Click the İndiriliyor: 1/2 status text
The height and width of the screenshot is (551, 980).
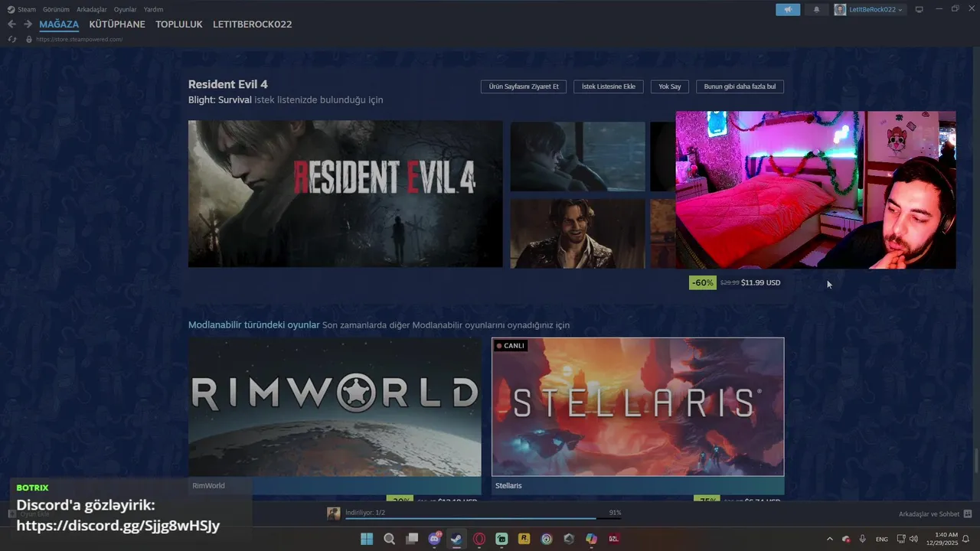(x=365, y=512)
